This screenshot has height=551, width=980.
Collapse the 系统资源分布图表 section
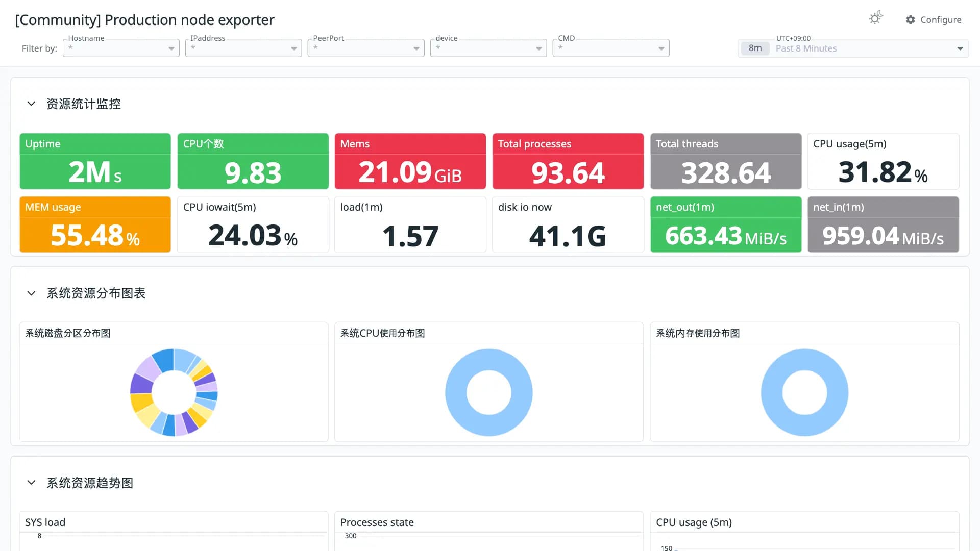[31, 293]
